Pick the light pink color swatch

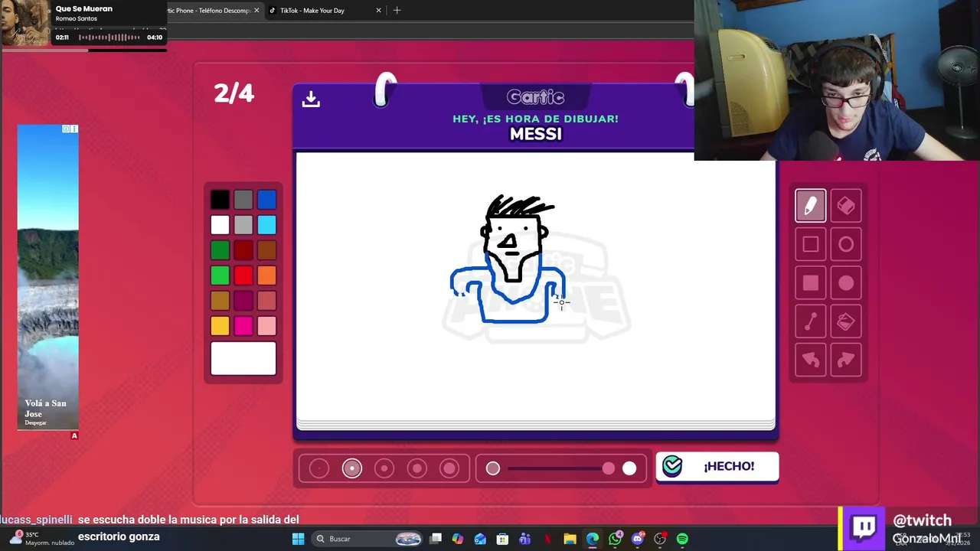[x=266, y=326]
